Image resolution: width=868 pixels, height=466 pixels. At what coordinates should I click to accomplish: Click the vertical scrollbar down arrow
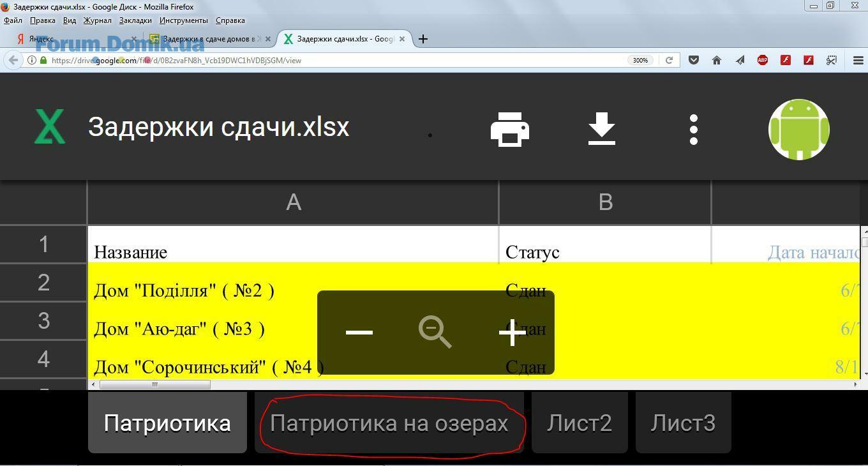(x=865, y=373)
